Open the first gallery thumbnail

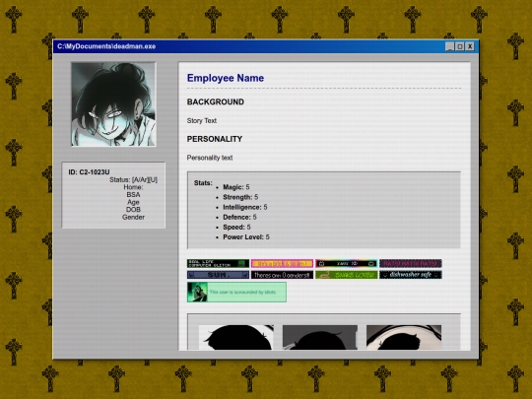[x=236, y=337]
